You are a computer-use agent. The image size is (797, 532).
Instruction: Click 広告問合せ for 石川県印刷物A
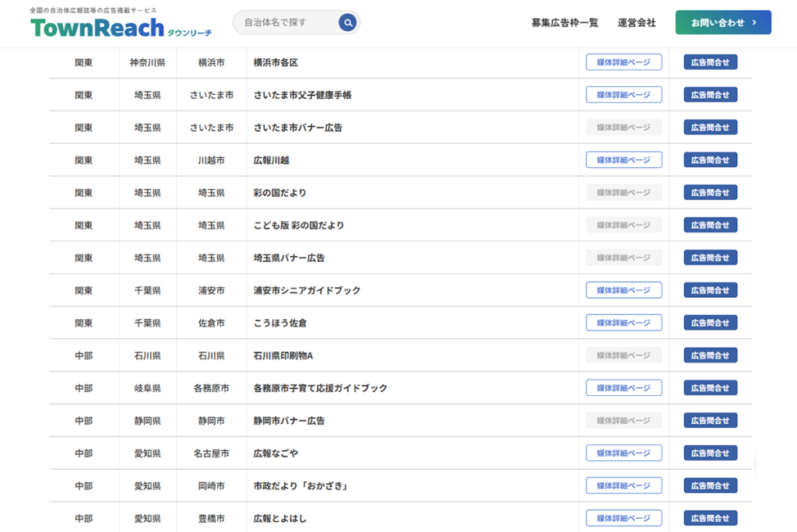tap(710, 355)
